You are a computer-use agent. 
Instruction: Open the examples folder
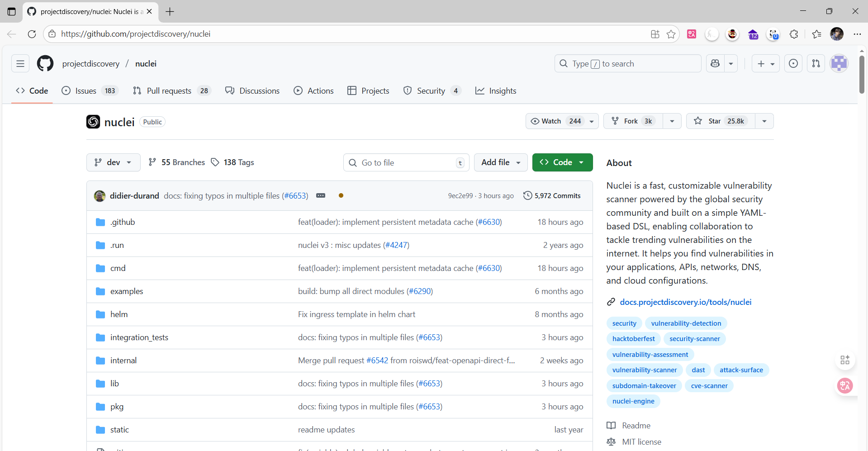click(x=127, y=291)
